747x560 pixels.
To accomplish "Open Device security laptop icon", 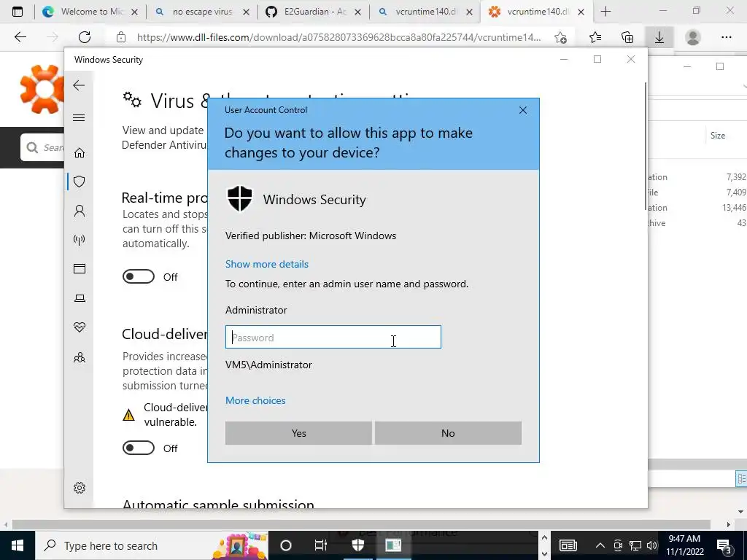I will click(79, 298).
